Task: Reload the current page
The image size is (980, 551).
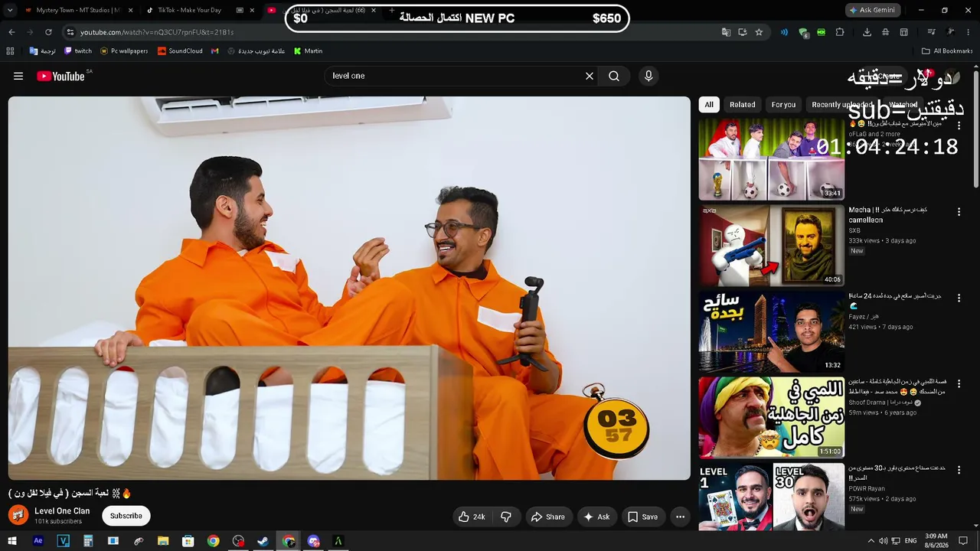Action: (x=48, y=32)
